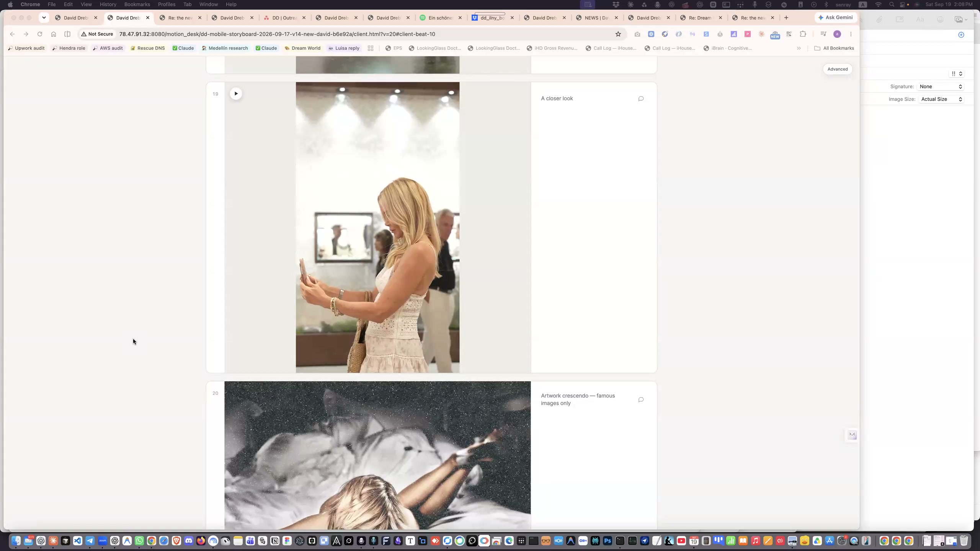Click the beat 19 video thumbnail

377,227
